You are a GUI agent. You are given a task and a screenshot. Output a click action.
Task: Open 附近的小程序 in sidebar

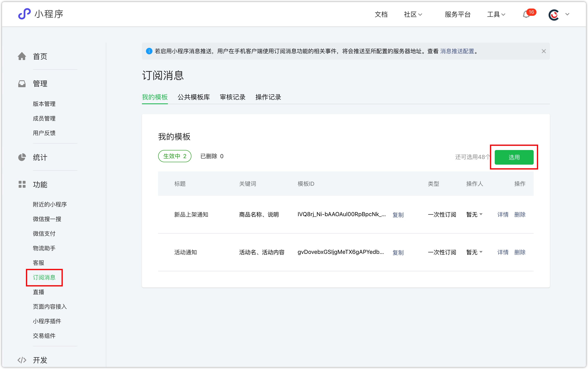tap(50, 204)
